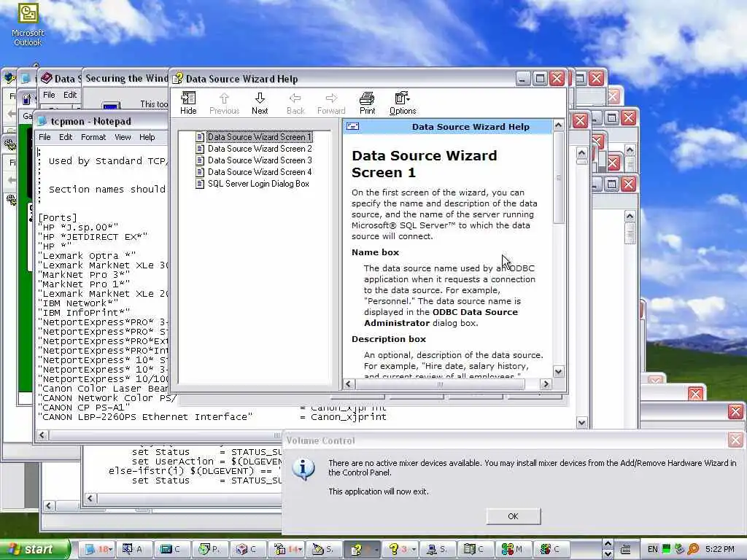747x560 pixels.
Task: Open Data Source Wizard Screen 1 topic
Action: pyautogui.click(x=260, y=136)
